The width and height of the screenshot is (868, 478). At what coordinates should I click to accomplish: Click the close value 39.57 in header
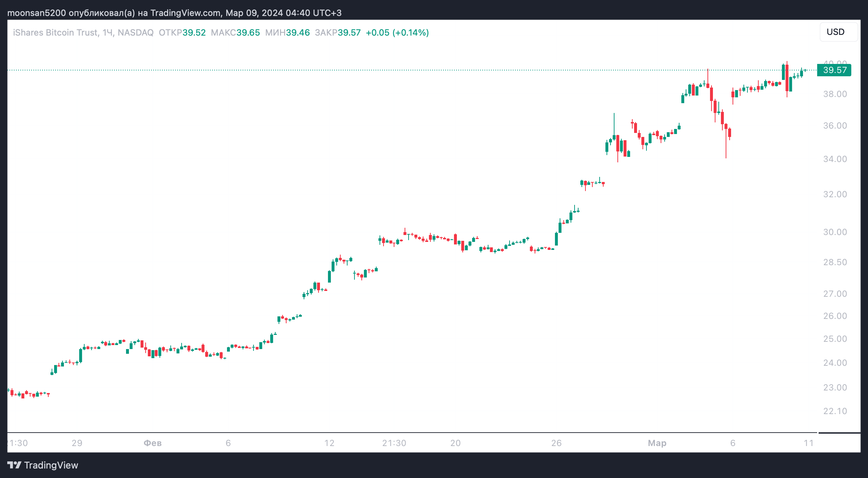tap(349, 33)
